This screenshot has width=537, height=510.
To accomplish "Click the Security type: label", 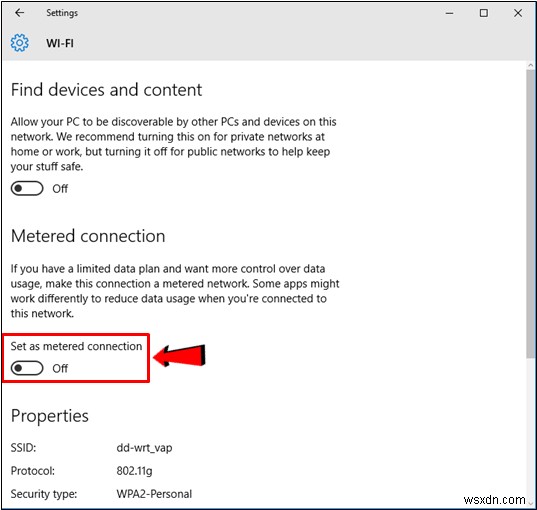I will coord(44,494).
